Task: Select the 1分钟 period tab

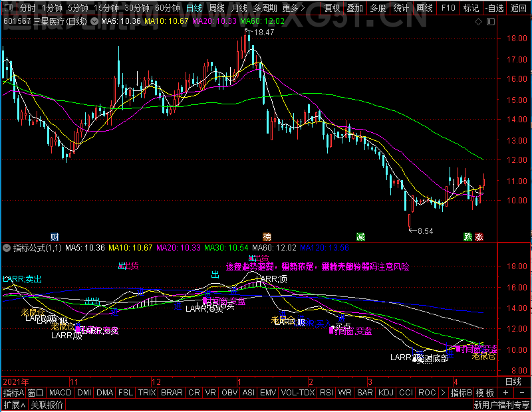Action: [x=53, y=8]
